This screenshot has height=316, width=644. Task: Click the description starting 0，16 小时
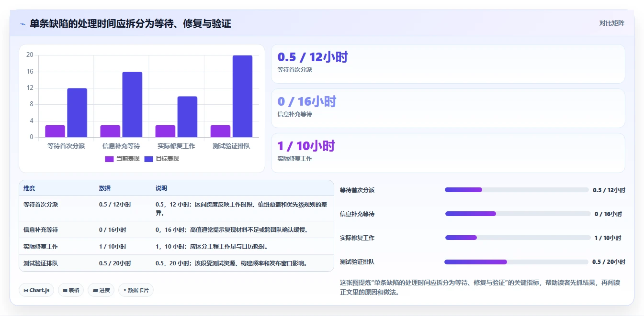tap(232, 229)
